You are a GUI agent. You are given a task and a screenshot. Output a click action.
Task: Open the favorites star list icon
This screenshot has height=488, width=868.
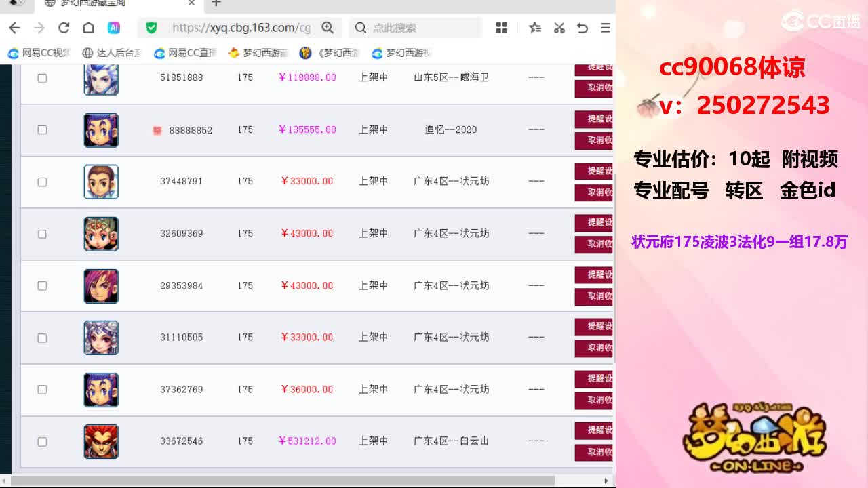click(535, 28)
